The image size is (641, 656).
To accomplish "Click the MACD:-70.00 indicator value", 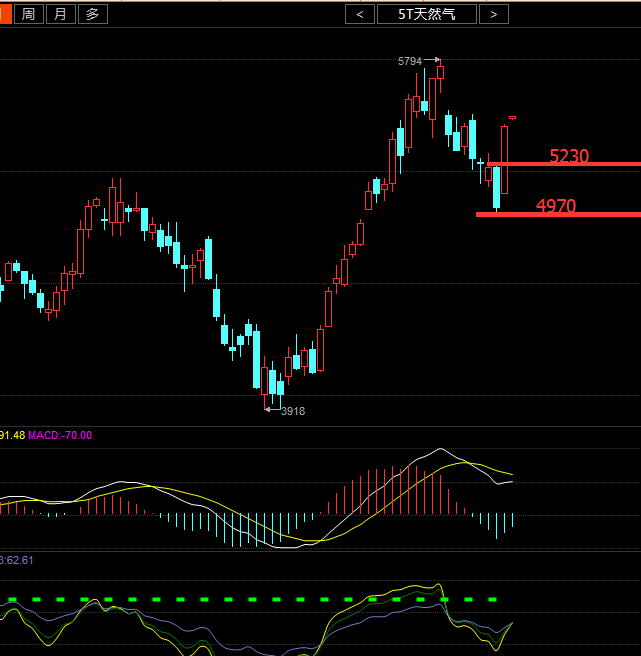I will 60,435.
